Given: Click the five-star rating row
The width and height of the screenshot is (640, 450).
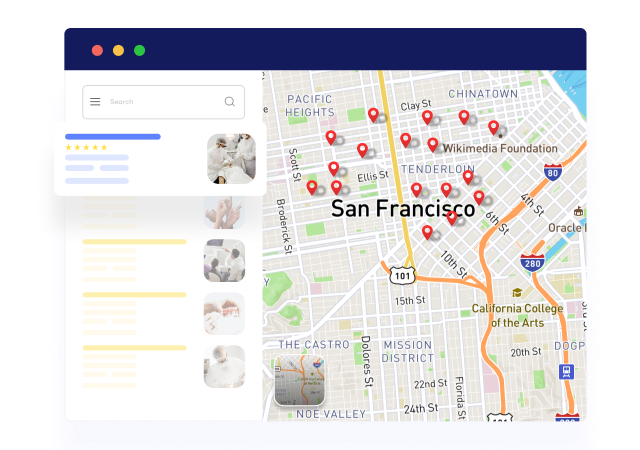Looking at the screenshot, I should click(86, 147).
